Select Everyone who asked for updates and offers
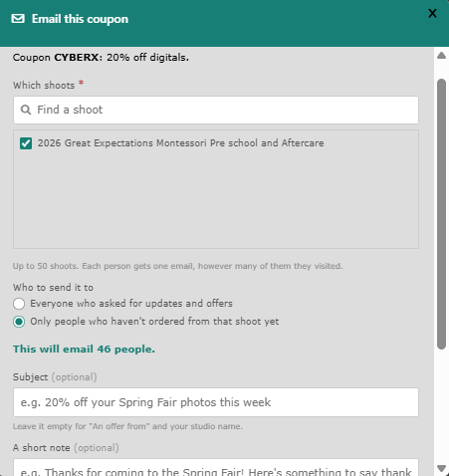 [19, 304]
